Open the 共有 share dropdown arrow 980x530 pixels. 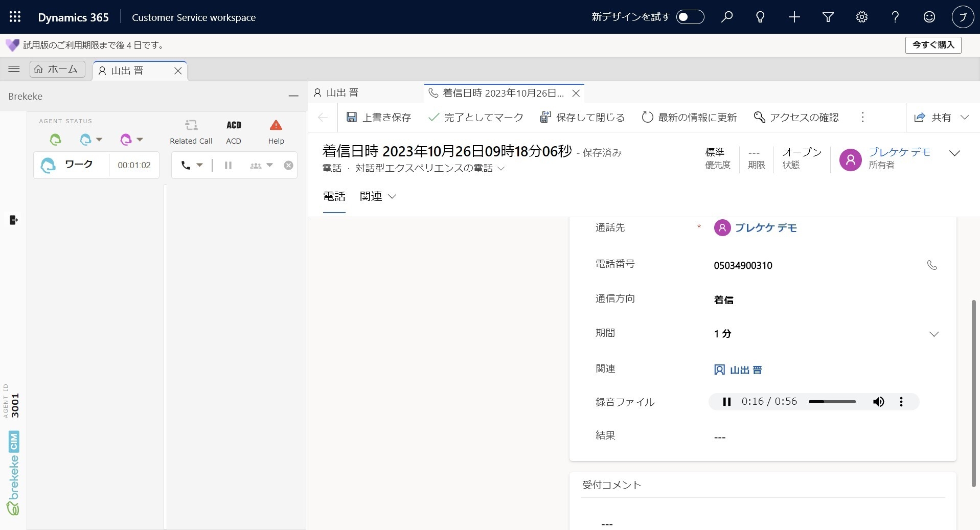[965, 118]
